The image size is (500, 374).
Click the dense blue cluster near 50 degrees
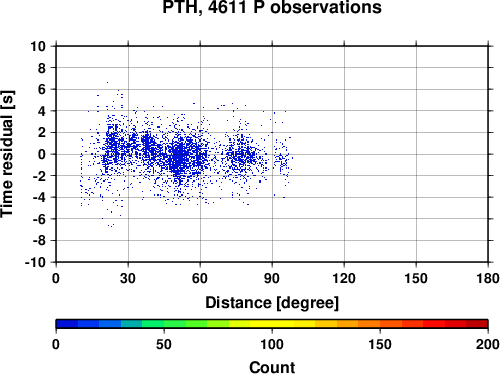(180, 158)
